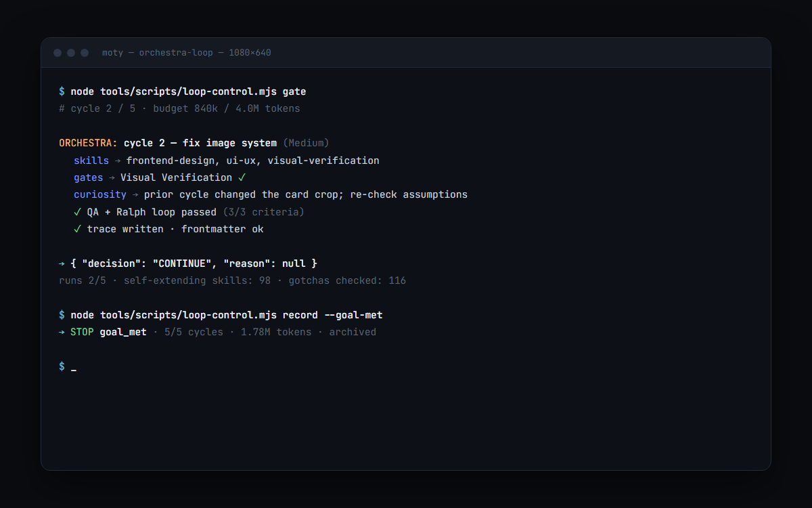The image size is (812, 508).
Task: Click the JSON decision line containing "CONTINUE"
Action: (194, 263)
